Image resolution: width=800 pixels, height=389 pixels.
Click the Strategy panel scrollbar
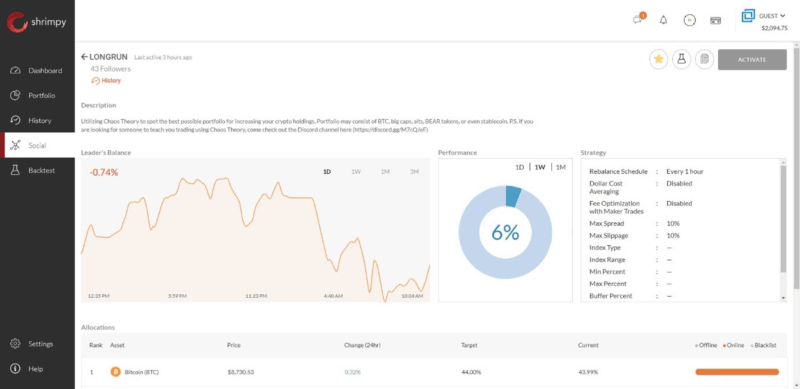[784, 220]
